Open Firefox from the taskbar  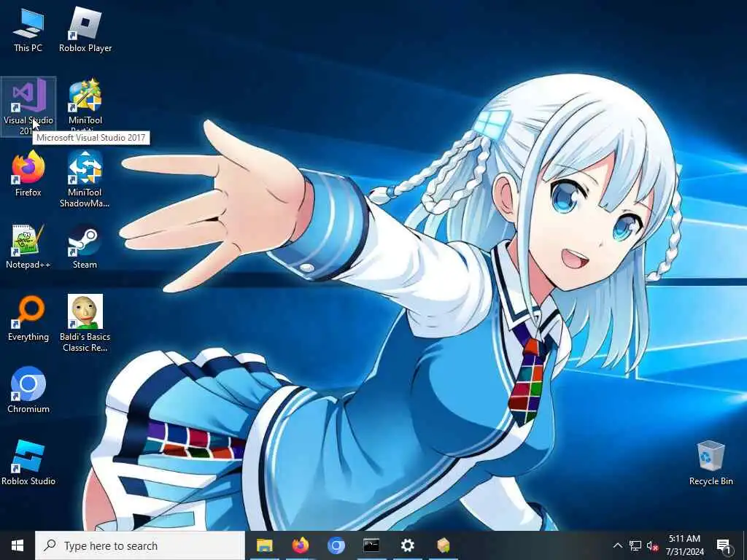point(300,545)
